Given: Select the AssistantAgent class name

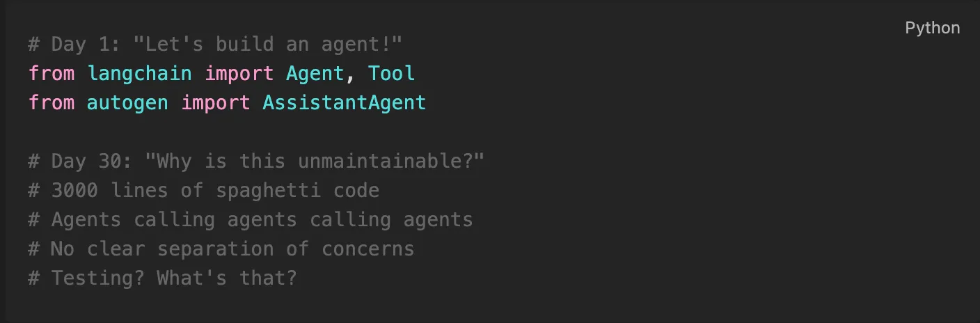Looking at the screenshot, I should pyautogui.click(x=344, y=102).
